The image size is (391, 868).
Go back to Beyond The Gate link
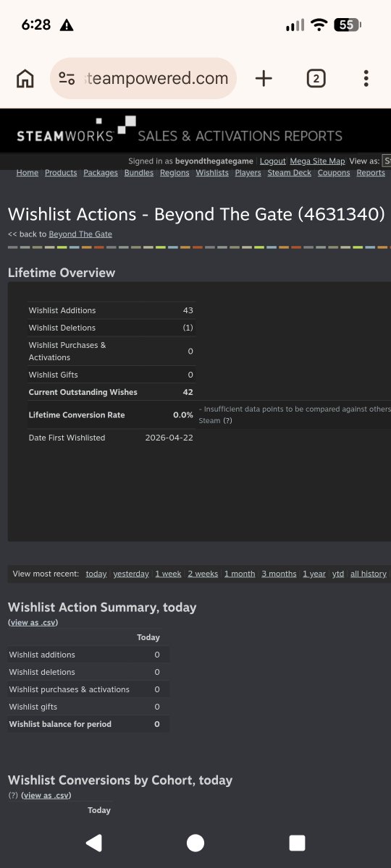pos(80,234)
